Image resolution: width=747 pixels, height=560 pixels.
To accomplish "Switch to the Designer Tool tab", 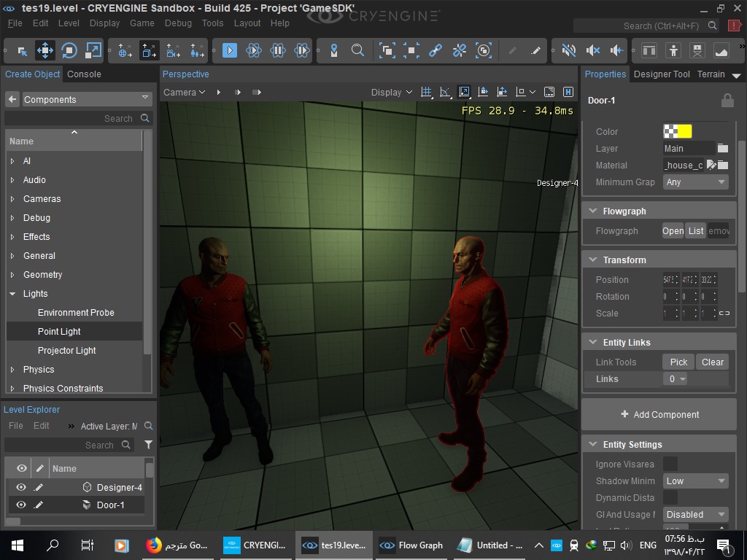I will [662, 74].
